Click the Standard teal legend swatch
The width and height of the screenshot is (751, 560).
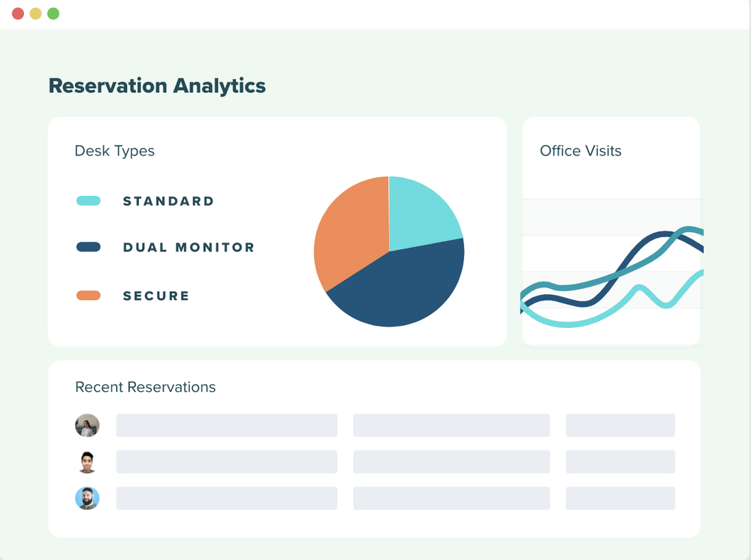point(89,201)
